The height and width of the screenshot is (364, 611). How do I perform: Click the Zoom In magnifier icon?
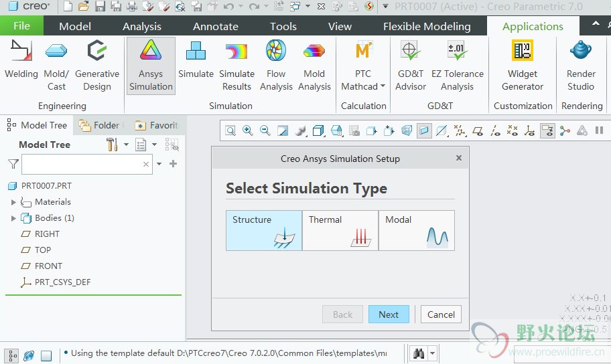pyautogui.click(x=247, y=130)
